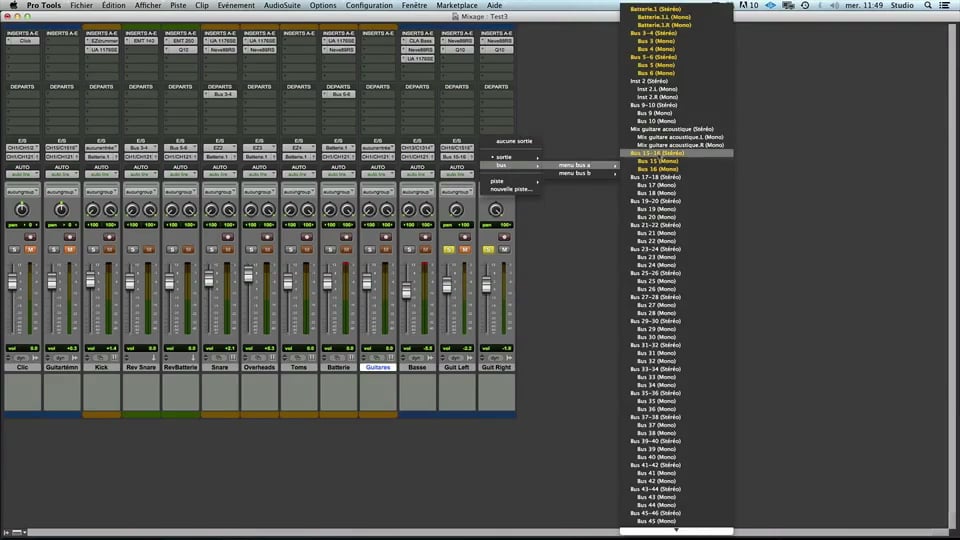Screen dimensions: 960x540
Task: Click the Toms track name button
Action: (x=299, y=367)
